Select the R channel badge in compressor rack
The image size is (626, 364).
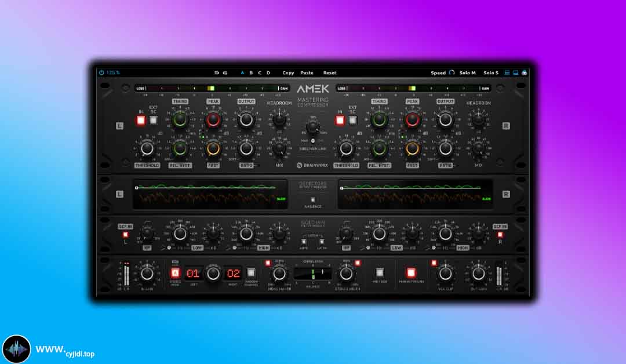coord(506,126)
